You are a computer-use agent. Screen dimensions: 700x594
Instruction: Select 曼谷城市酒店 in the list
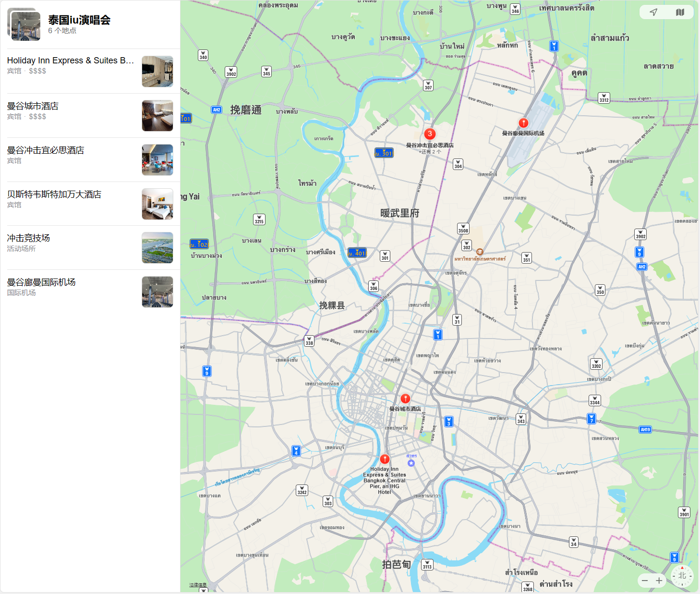point(90,116)
